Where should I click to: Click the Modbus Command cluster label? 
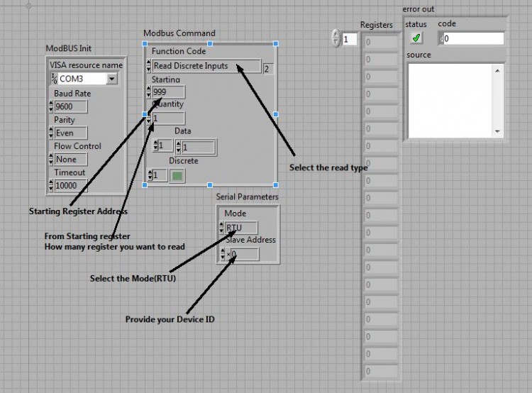pyautogui.click(x=179, y=33)
